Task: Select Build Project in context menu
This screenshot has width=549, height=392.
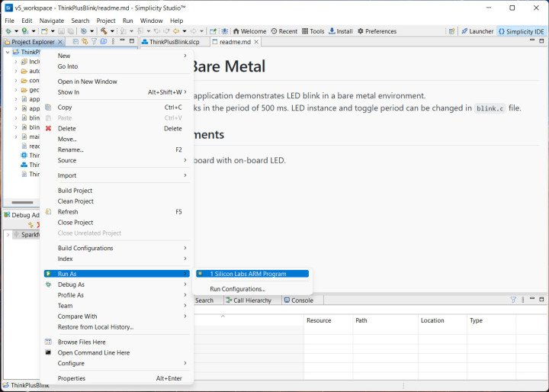Action: [x=117, y=191]
